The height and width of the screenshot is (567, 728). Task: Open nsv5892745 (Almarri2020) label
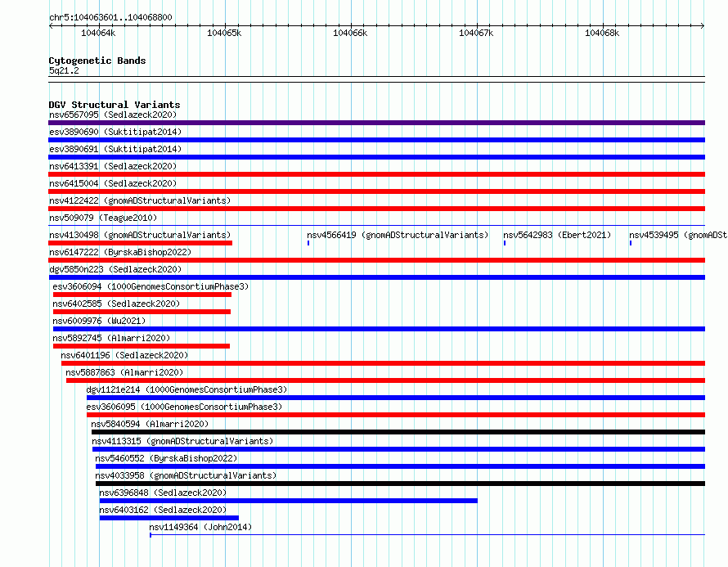coord(111,338)
